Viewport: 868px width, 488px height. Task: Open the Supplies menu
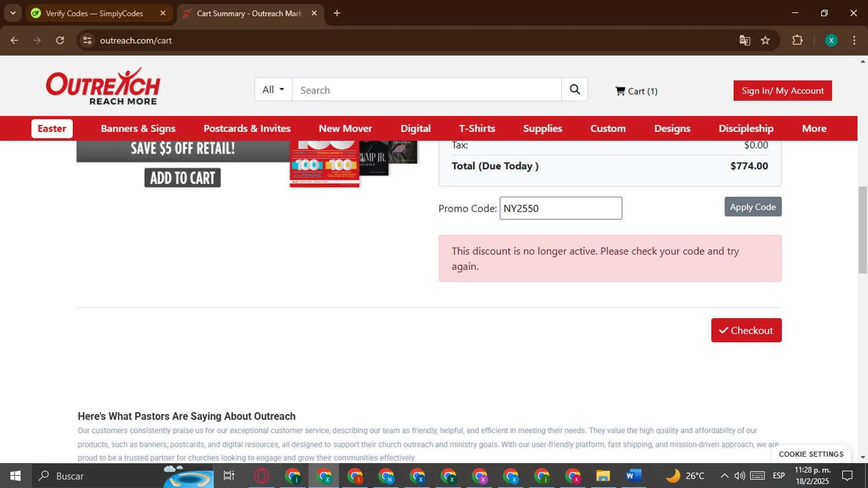point(543,129)
